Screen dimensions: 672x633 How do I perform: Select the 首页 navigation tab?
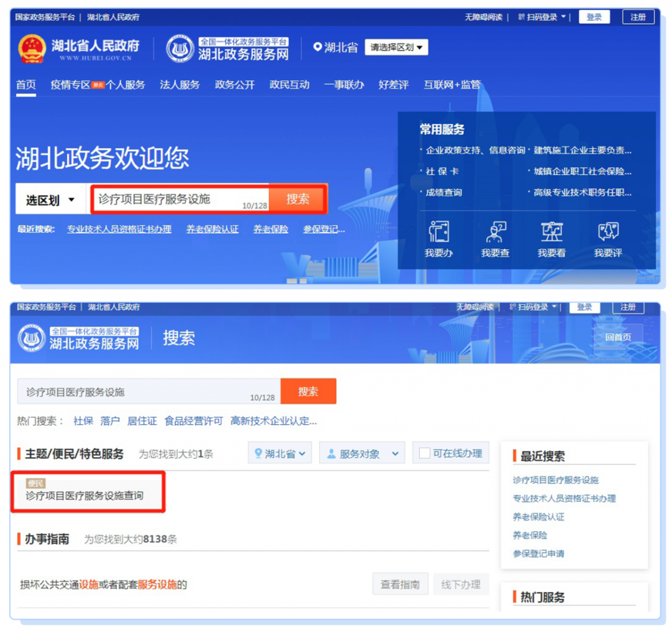pyautogui.click(x=26, y=85)
